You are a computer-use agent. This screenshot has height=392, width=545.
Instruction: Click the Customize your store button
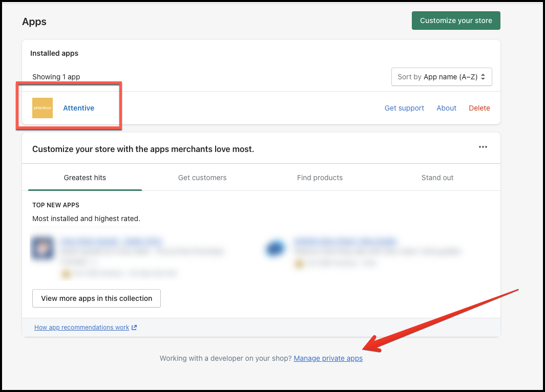pos(456,20)
